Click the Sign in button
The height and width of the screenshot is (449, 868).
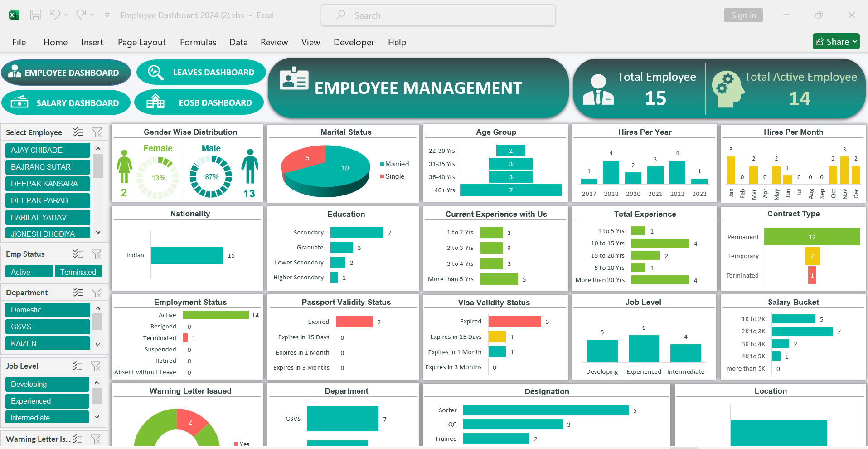(x=743, y=15)
